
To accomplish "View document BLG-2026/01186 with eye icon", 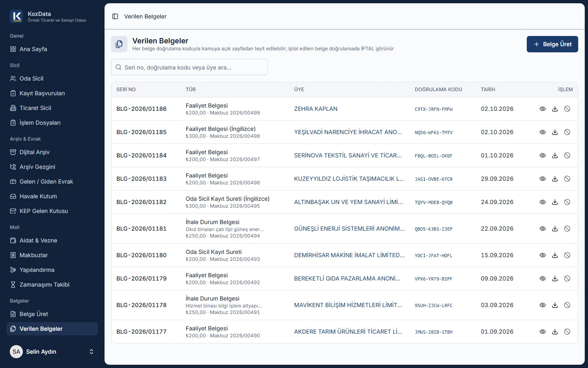I will pyautogui.click(x=543, y=109).
